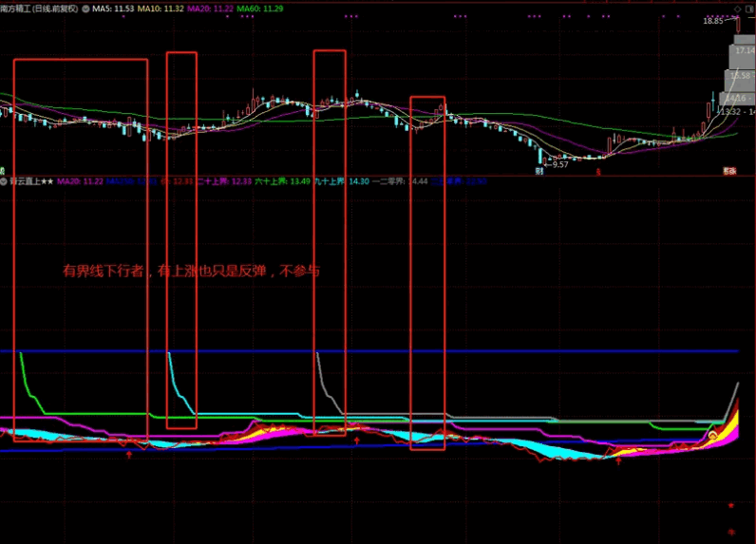Click the 南方精工 (日线,前复权) title
Screen dimensions: 756x544
point(39,9)
